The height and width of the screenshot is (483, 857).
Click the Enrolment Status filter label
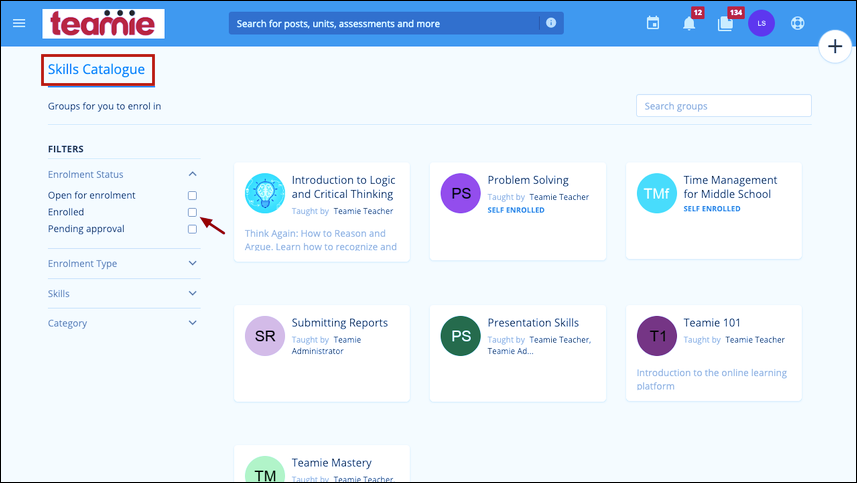pos(85,174)
